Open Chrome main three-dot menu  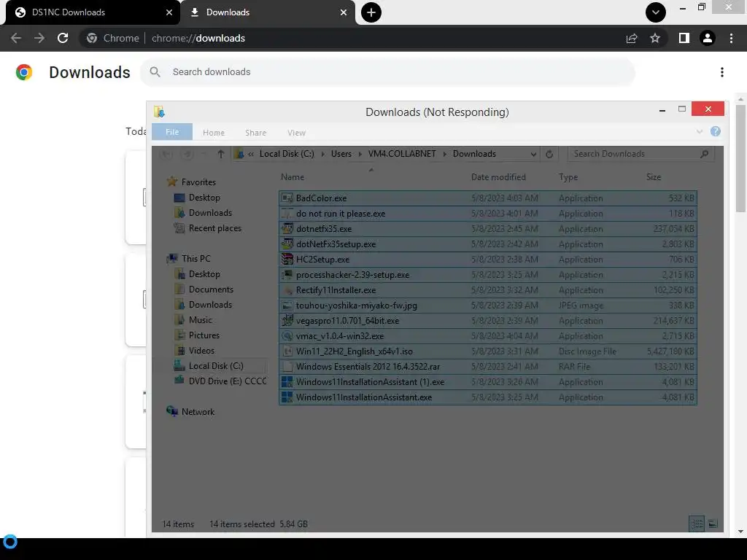(x=731, y=38)
